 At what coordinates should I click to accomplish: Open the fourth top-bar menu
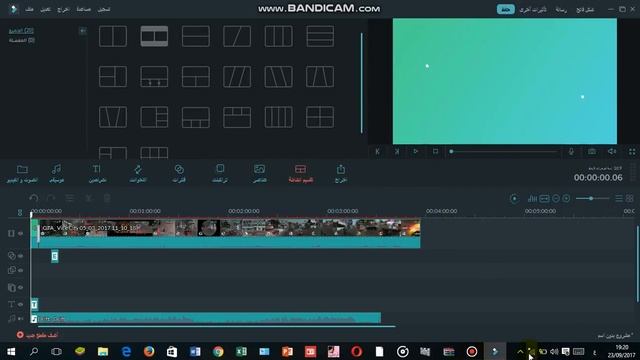tap(83, 9)
